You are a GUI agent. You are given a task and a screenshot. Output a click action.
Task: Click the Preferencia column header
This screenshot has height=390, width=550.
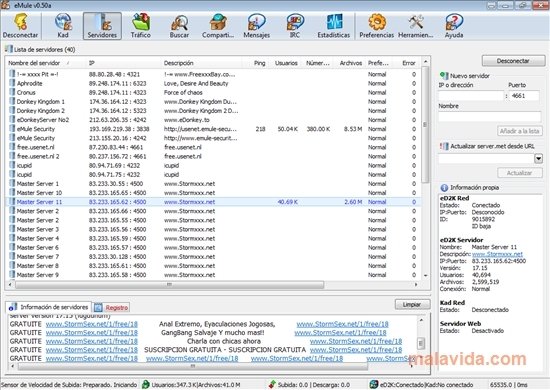pyautogui.click(x=378, y=63)
